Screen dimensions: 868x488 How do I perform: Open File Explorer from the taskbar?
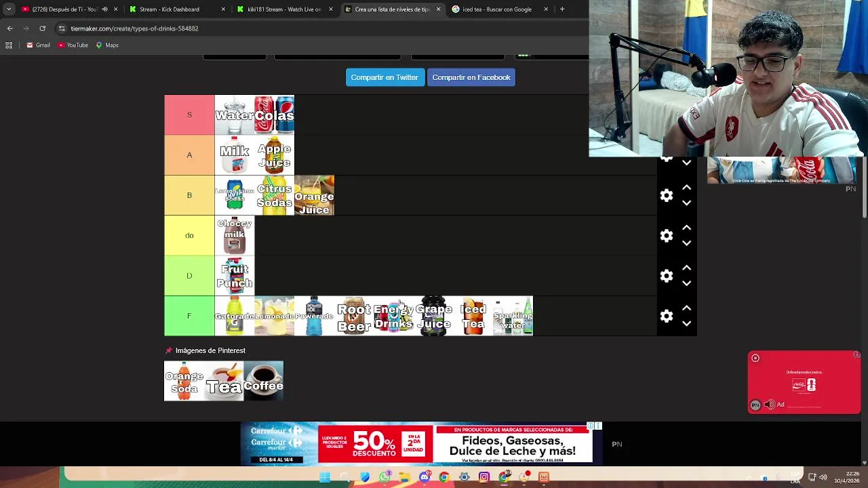[x=404, y=477]
